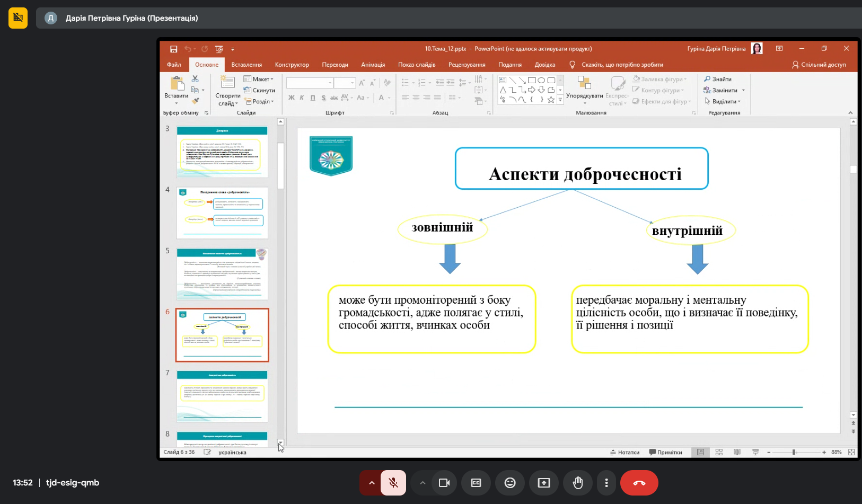Viewport: 862px width, 504px height.
Task: Expand the video settings arrow
Action: (x=423, y=483)
